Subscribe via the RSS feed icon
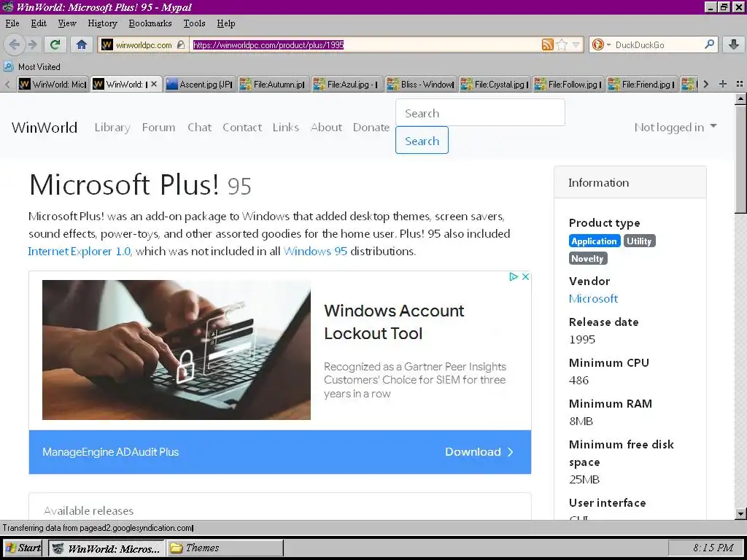The image size is (747, 560). click(x=547, y=44)
